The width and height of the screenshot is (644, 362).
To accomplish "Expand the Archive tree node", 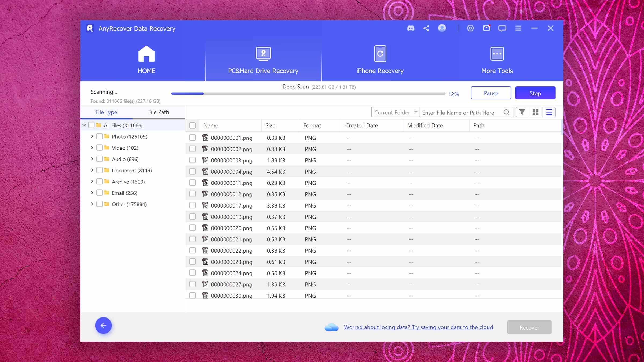I will [x=92, y=181].
